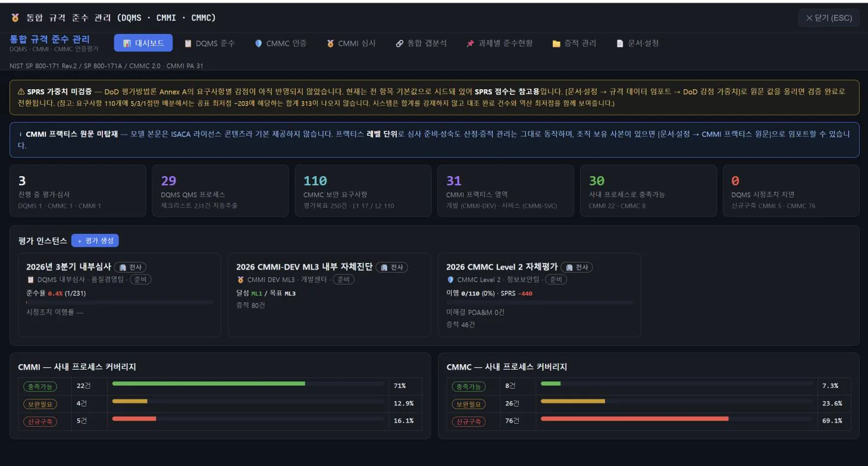
Task: Open the CMMC 인증 tab
Action: pyautogui.click(x=280, y=43)
